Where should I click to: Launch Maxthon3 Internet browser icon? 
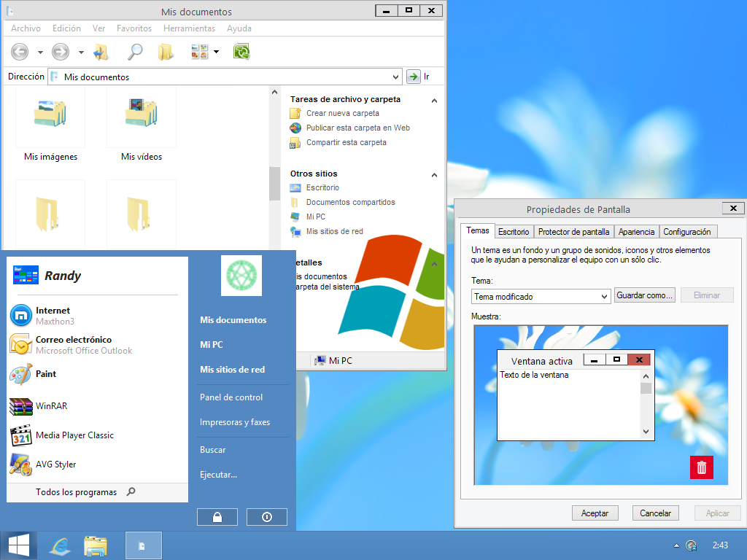tap(21, 315)
